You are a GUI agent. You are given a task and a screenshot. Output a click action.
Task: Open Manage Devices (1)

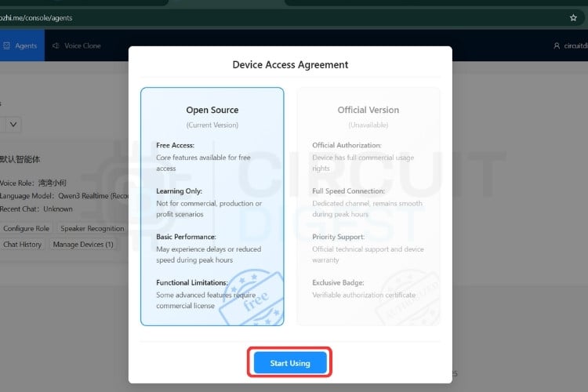[x=83, y=244]
